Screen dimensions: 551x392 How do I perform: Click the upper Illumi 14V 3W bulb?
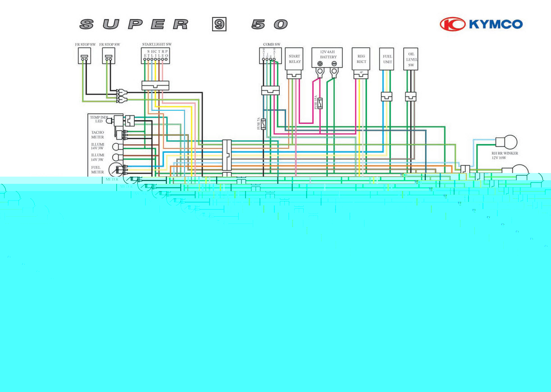(115, 147)
